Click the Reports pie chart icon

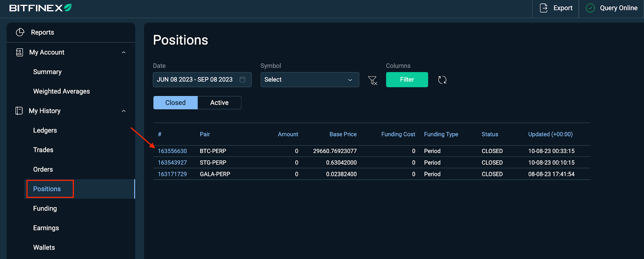tap(20, 32)
